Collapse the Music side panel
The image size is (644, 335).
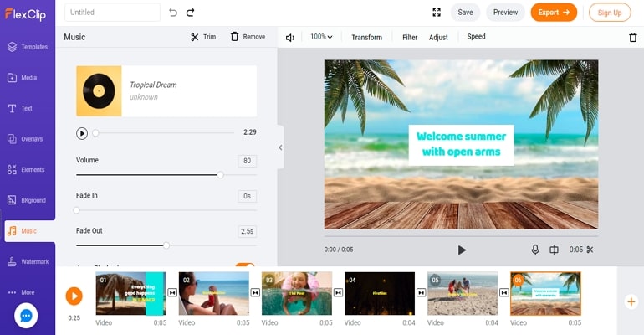coord(280,147)
